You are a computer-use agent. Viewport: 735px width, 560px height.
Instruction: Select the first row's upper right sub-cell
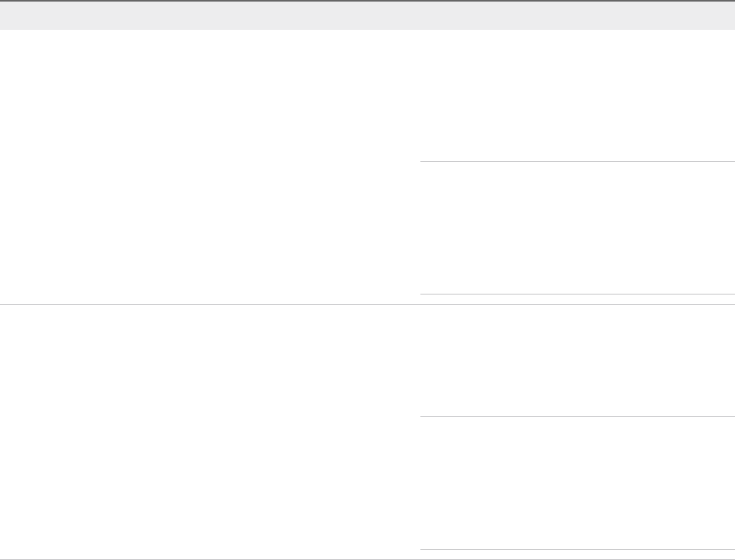pyautogui.click(x=577, y=96)
